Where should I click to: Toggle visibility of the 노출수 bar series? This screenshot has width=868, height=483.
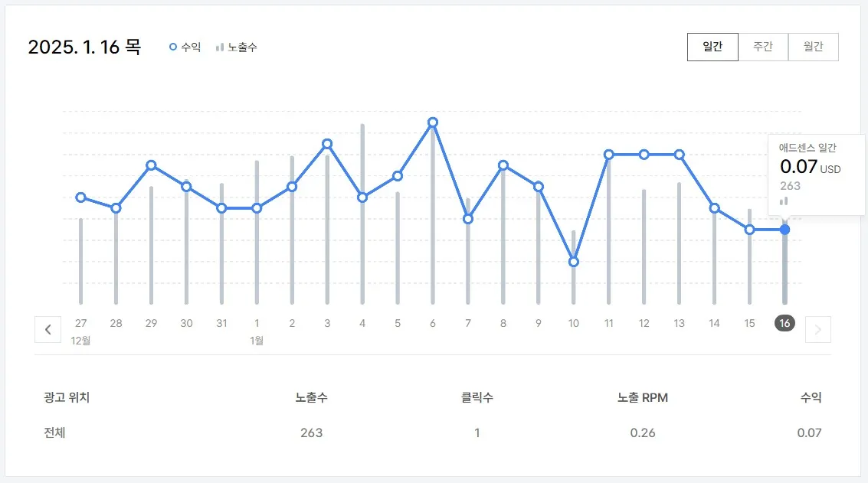[237, 47]
